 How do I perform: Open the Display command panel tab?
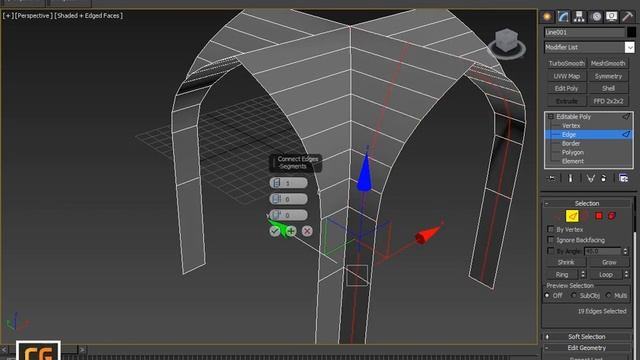[x=611, y=16]
